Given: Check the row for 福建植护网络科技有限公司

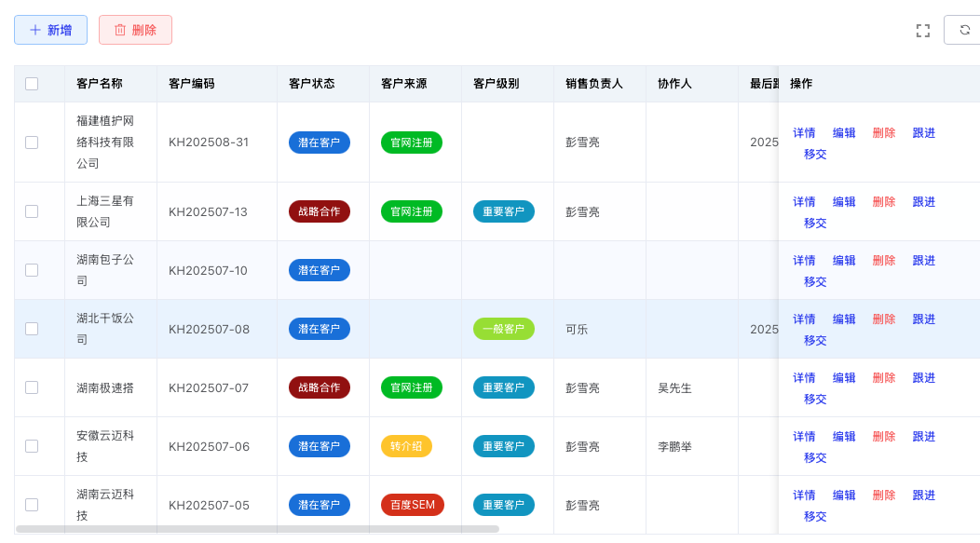Looking at the screenshot, I should click(32, 143).
